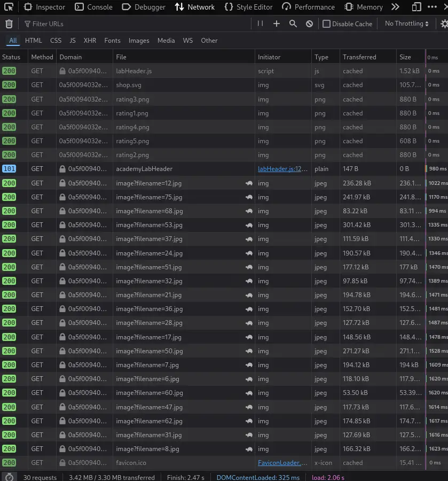Add new request with plus icon
The height and width of the screenshot is (481, 448).
click(277, 24)
